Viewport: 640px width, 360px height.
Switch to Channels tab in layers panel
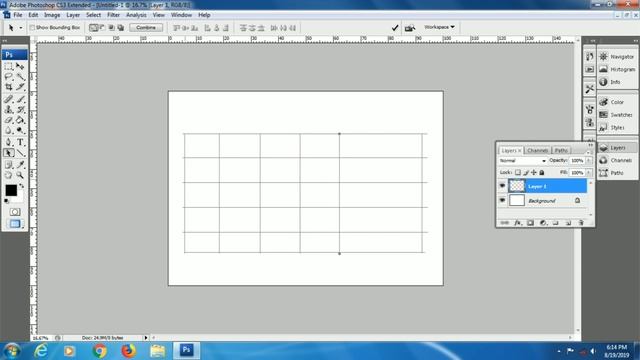pos(537,151)
